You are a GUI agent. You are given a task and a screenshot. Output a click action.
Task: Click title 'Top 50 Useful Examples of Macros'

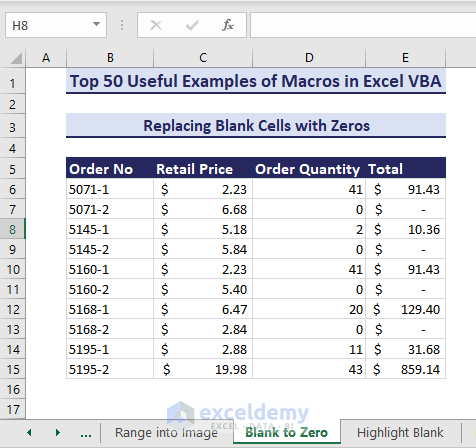click(256, 81)
